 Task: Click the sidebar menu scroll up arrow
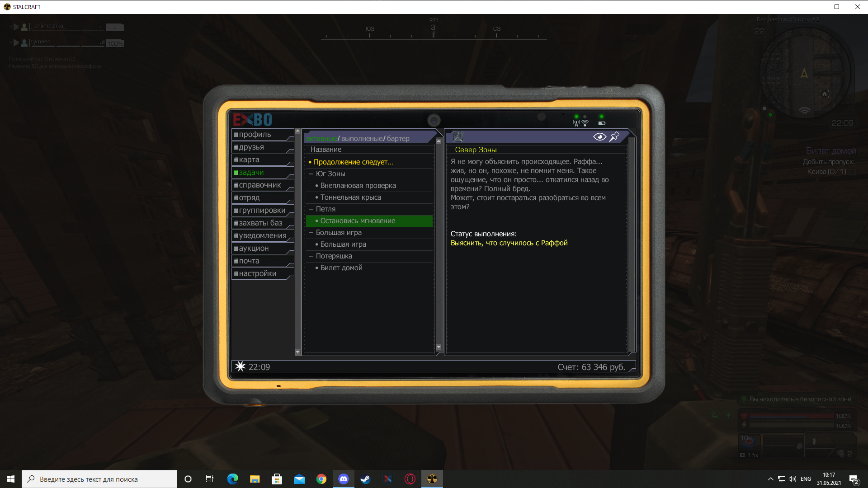coord(297,131)
